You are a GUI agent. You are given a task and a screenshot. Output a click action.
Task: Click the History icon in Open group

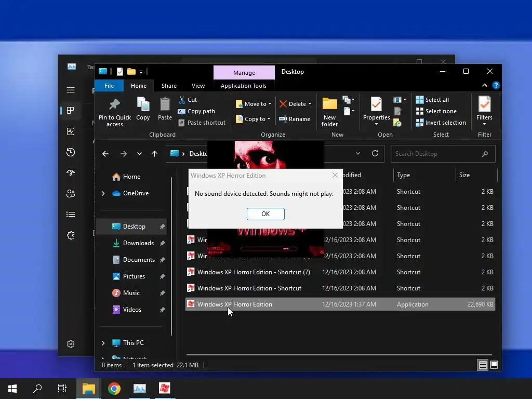[x=397, y=123]
